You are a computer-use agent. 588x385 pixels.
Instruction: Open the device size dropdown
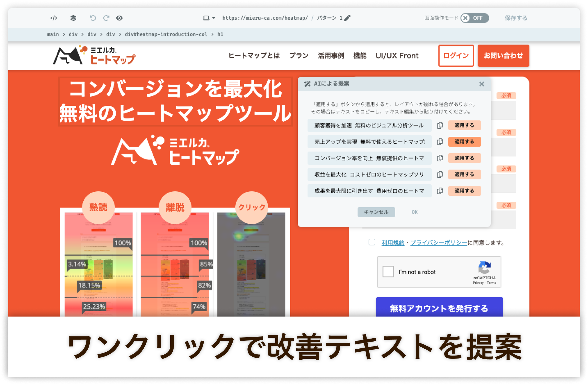pos(209,18)
